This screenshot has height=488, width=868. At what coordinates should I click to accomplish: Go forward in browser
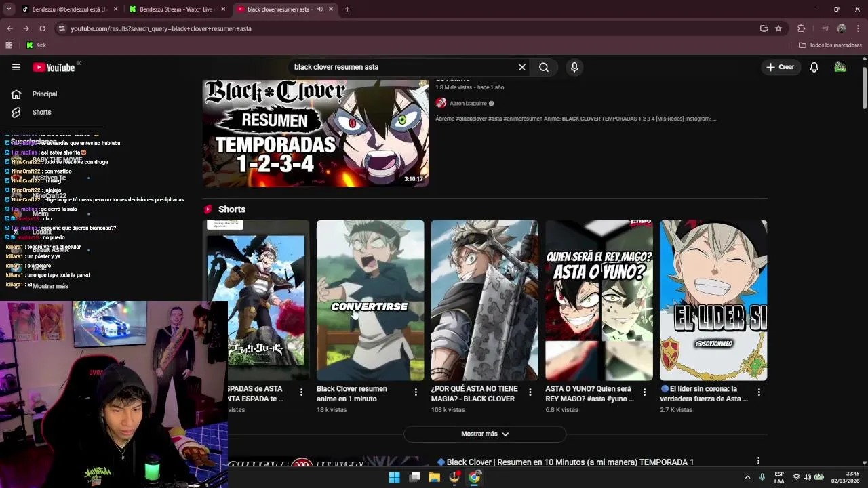click(26, 28)
